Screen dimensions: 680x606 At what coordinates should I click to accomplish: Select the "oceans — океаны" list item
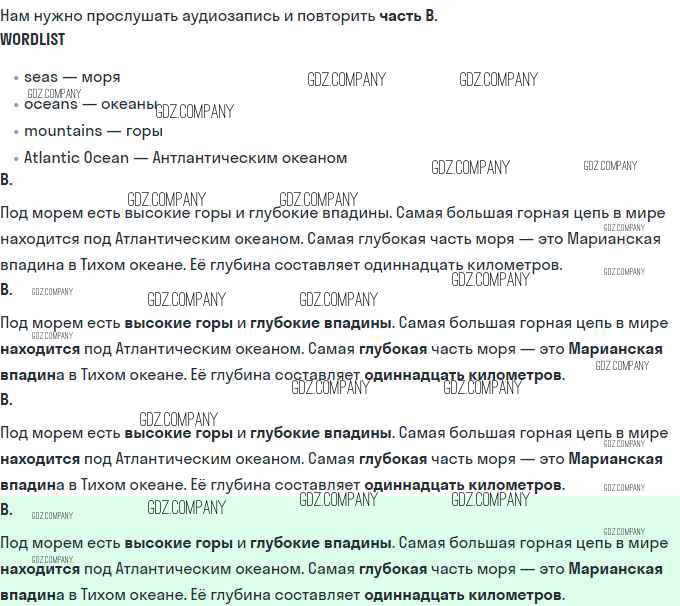tap(90, 104)
